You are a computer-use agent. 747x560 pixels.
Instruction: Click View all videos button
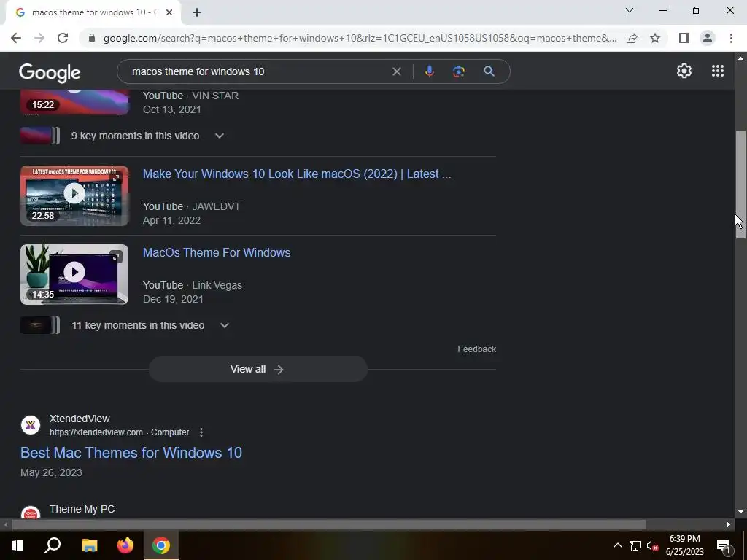click(258, 369)
